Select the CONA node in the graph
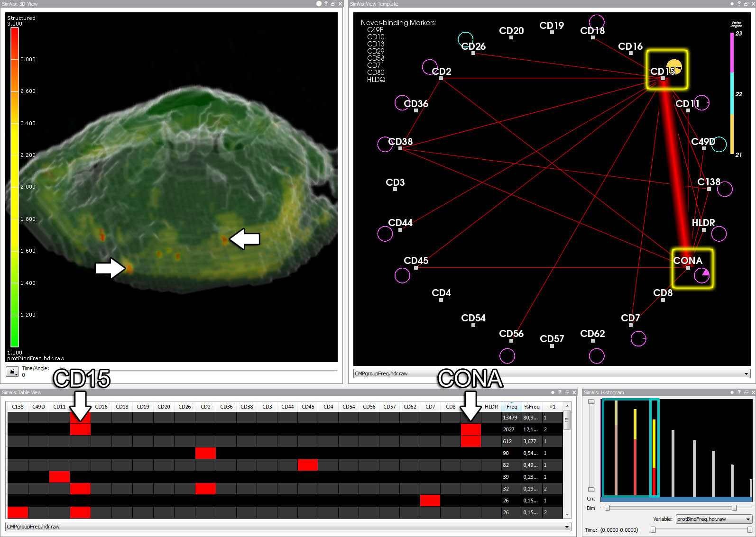 pyautogui.click(x=688, y=268)
